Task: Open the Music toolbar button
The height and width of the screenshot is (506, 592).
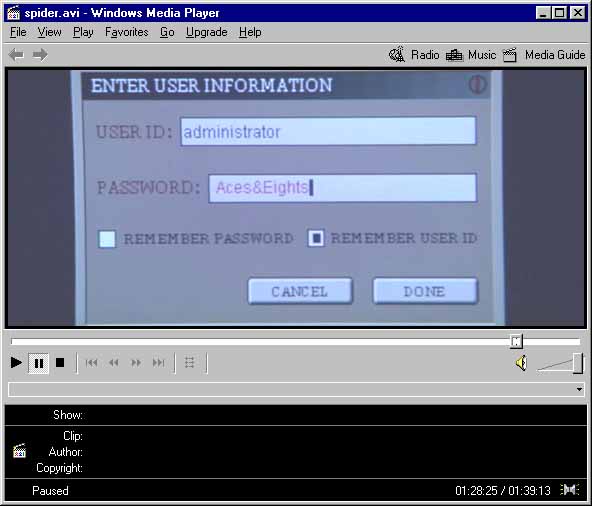Action: [x=471, y=55]
